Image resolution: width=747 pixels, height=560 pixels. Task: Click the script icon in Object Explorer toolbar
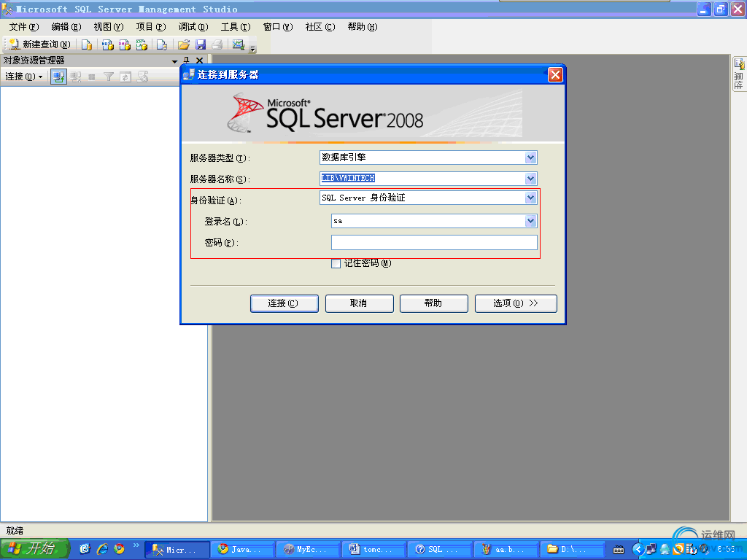tap(142, 77)
